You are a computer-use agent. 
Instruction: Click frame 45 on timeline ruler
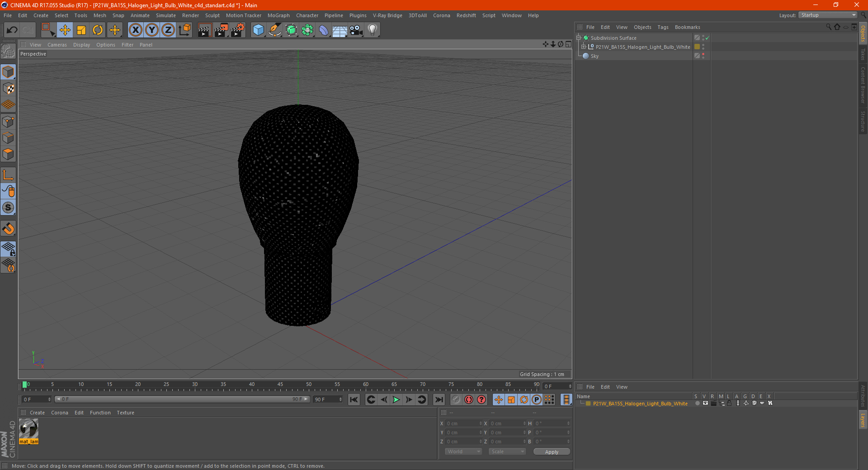click(x=280, y=385)
